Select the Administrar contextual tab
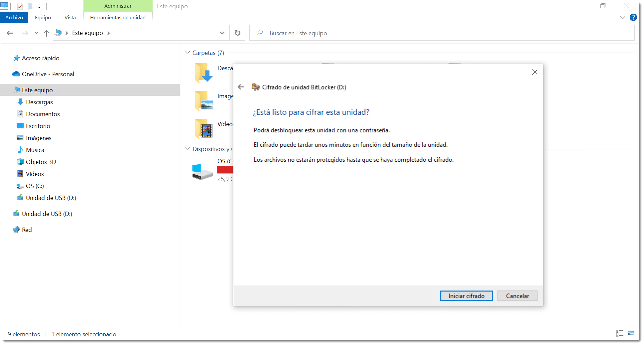644x345 pixels. click(x=118, y=6)
